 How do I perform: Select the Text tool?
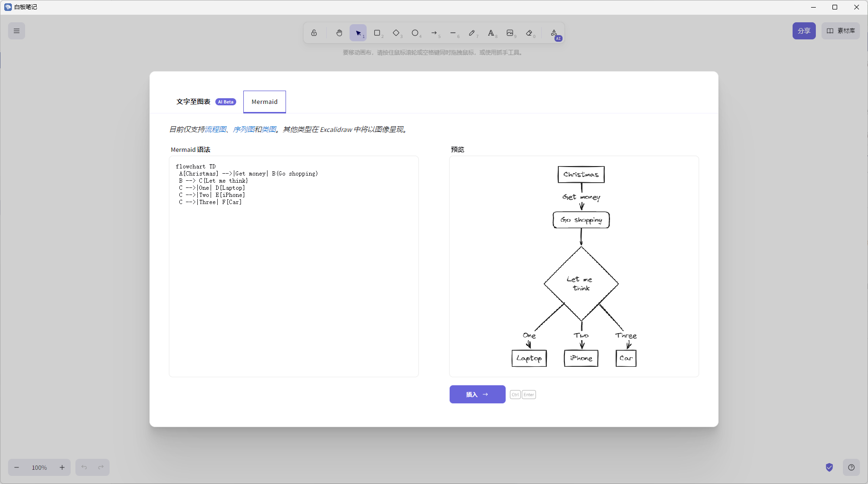coord(491,33)
